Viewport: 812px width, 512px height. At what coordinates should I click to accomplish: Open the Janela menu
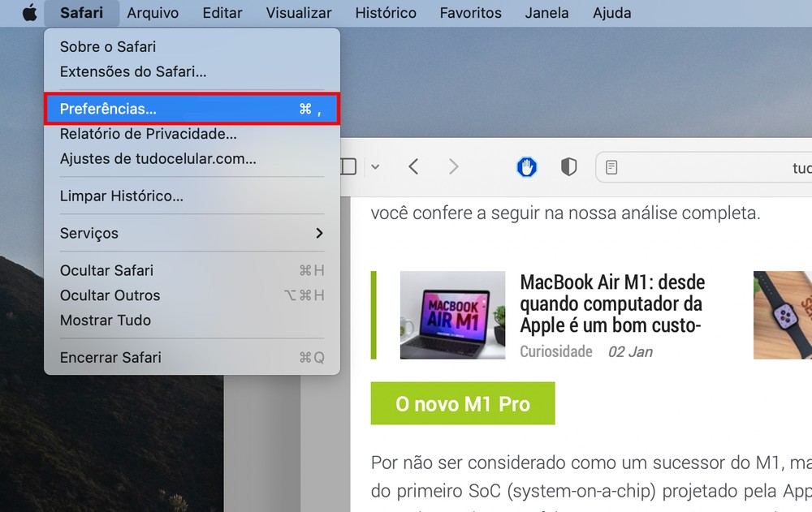tap(546, 13)
